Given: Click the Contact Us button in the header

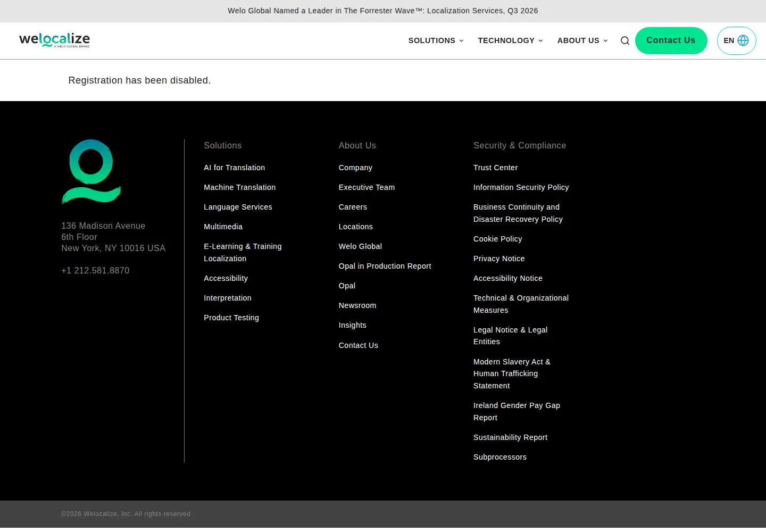Looking at the screenshot, I should click(x=671, y=40).
